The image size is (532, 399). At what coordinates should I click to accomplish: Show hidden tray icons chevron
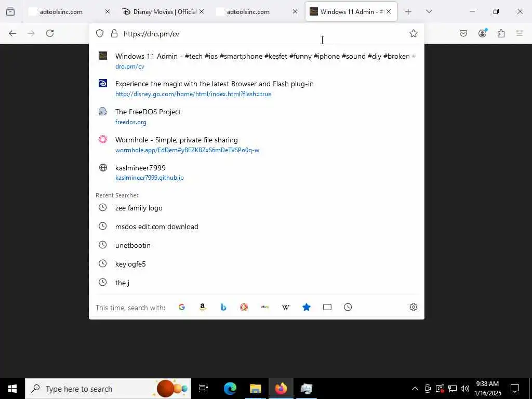click(x=415, y=389)
